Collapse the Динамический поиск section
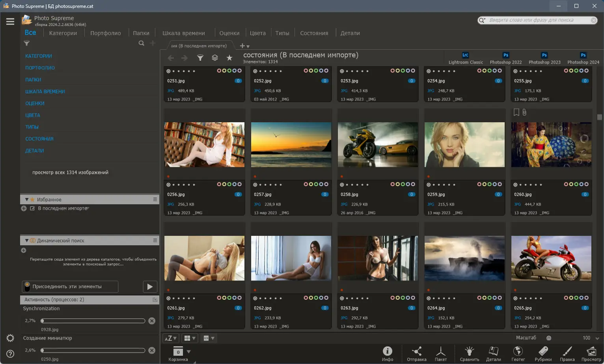This screenshot has height=364, width=604. click(27, 241)
